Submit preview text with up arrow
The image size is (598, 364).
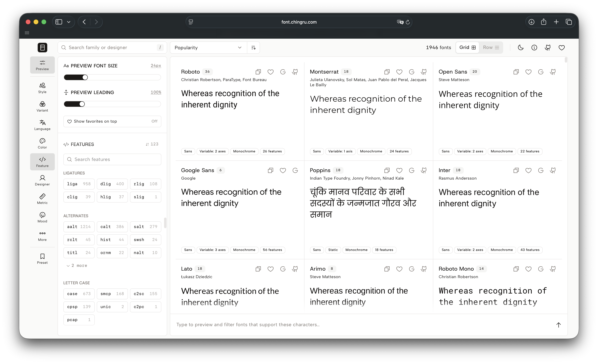tap(558, 325)
